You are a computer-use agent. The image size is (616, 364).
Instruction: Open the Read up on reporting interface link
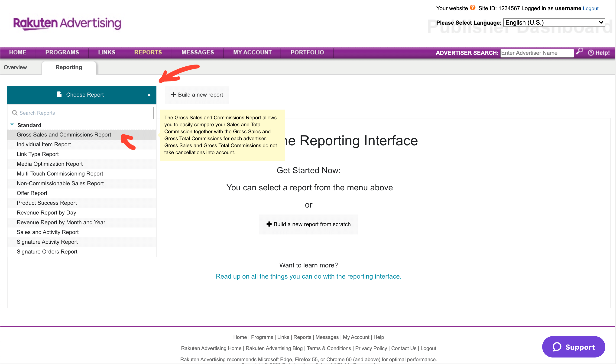[308, 276]
